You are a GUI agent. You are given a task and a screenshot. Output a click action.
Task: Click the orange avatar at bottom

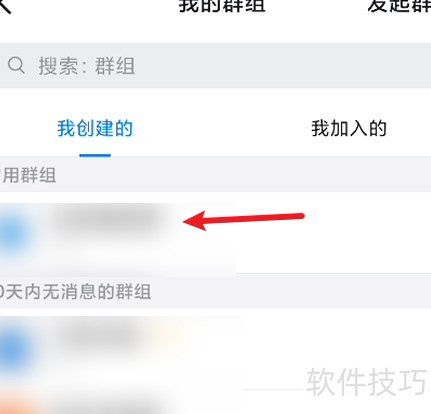click(x=20, y=405)
